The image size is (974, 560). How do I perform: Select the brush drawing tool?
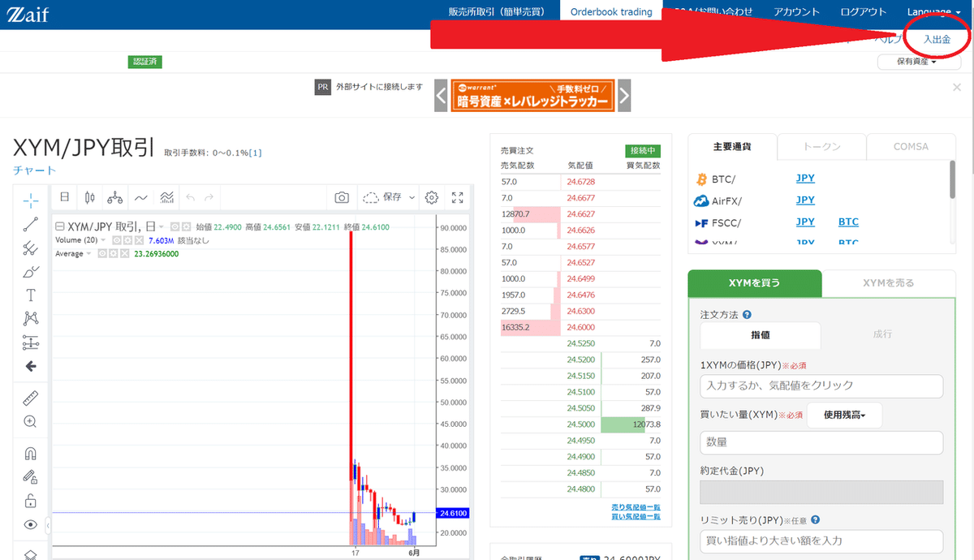click(31, 271)
